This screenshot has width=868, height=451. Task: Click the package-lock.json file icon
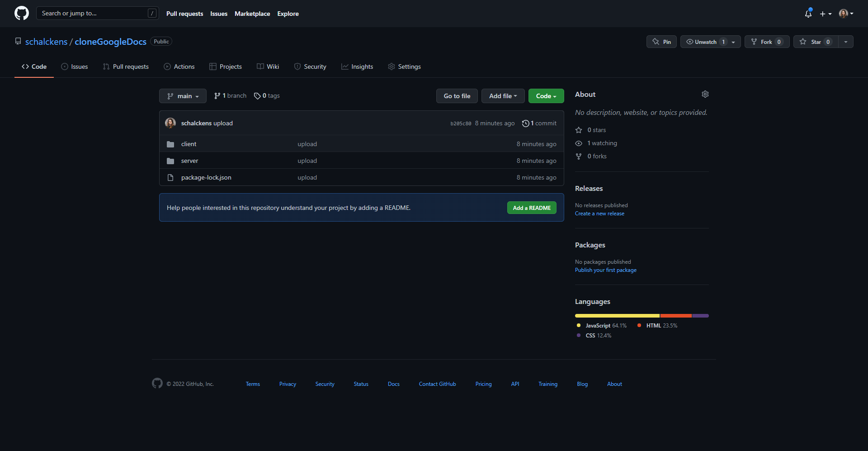[170, 177]
